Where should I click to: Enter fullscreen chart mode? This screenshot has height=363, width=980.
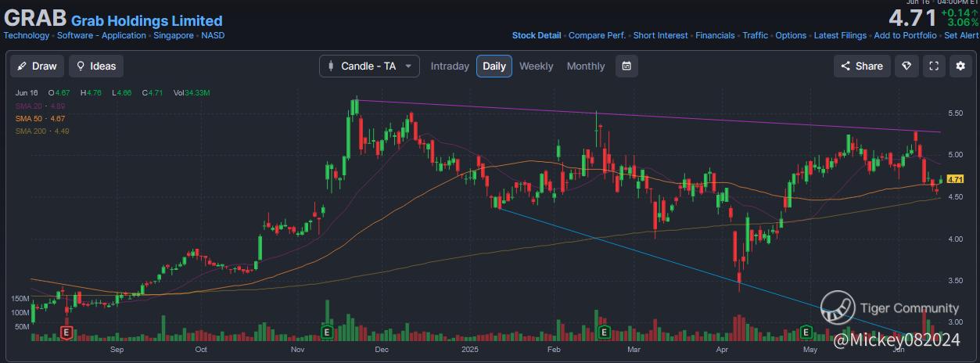click(x=934, y=66)
